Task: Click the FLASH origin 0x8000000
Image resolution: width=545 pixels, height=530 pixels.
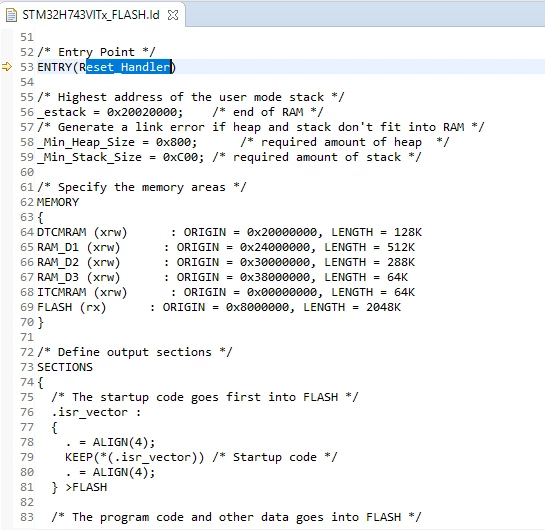Action: click(258, 307)
